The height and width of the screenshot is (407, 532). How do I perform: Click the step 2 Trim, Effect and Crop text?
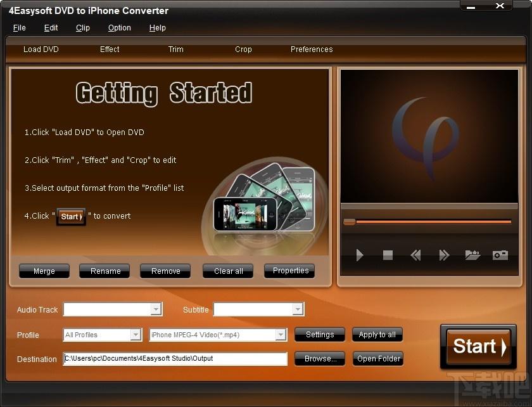[101, 160]
